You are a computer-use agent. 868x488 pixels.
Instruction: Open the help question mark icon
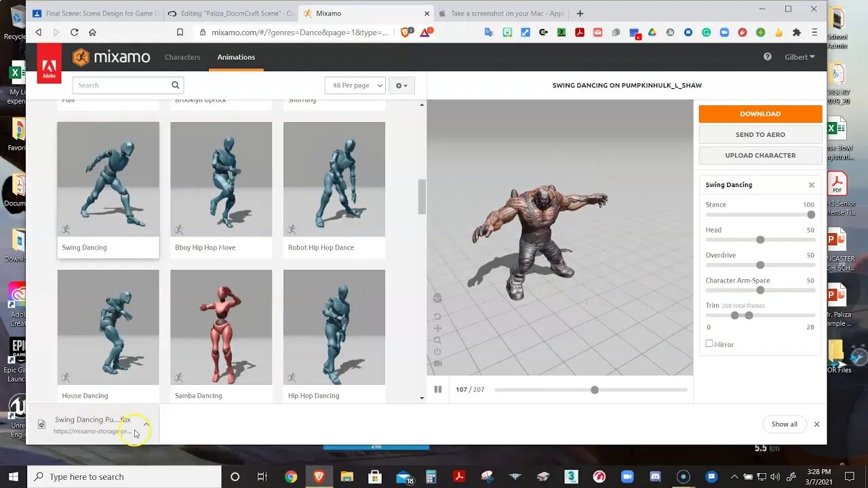[x=768, y=57]
